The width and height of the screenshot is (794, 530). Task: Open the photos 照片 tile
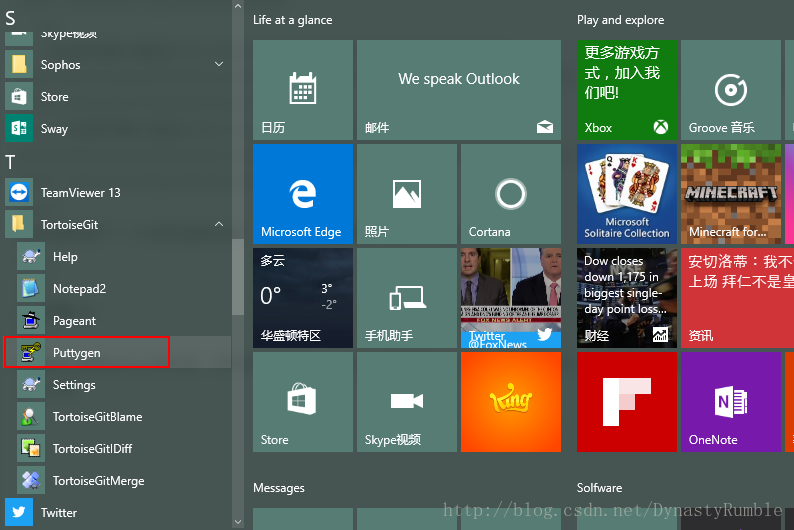click(x=407, y=194)
